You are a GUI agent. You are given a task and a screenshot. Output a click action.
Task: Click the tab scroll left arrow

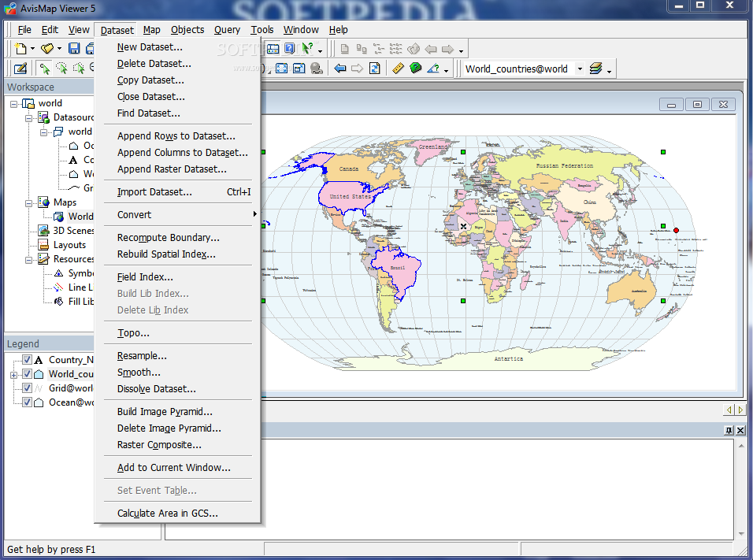(x=729, y=410)
